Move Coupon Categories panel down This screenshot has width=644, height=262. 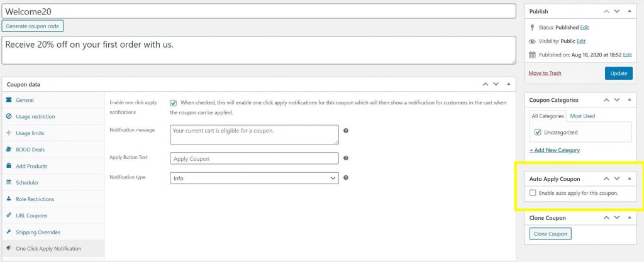point(616,100)
